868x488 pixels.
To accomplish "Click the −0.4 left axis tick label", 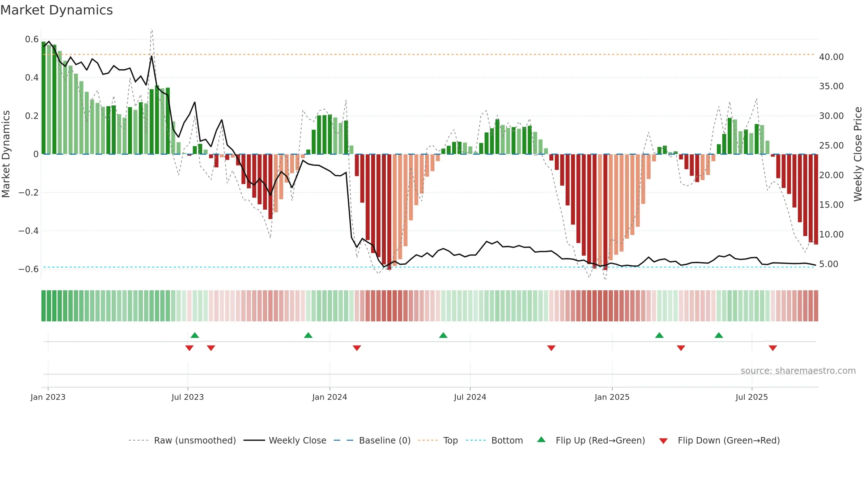I will [x=29, y=231].
